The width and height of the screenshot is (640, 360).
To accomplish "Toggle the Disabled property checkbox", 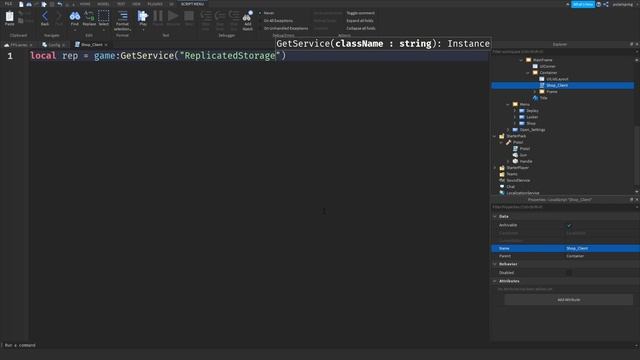I will pyautogui.click(x=569, y=273).
